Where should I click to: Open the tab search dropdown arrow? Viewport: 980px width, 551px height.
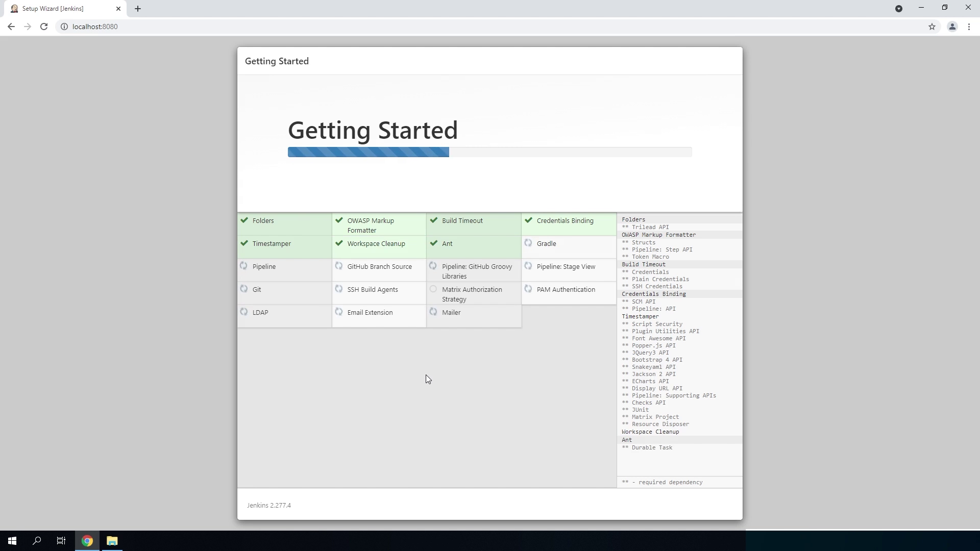(899, 9)
